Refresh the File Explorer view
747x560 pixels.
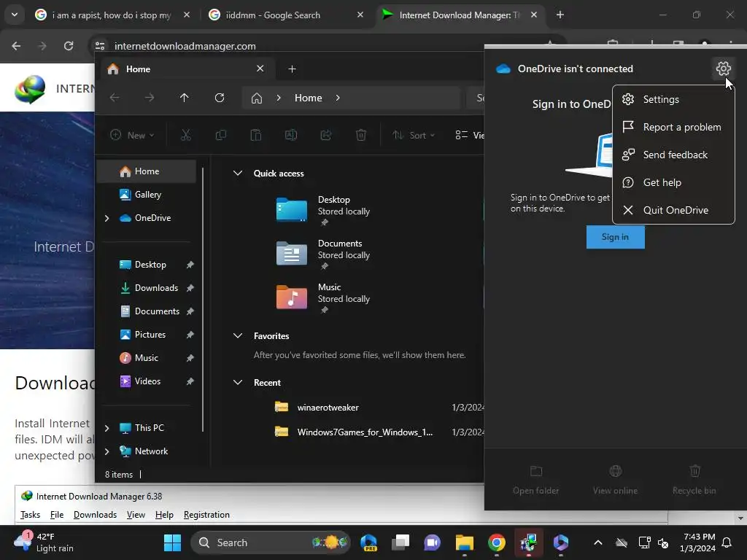click(219, 98)
